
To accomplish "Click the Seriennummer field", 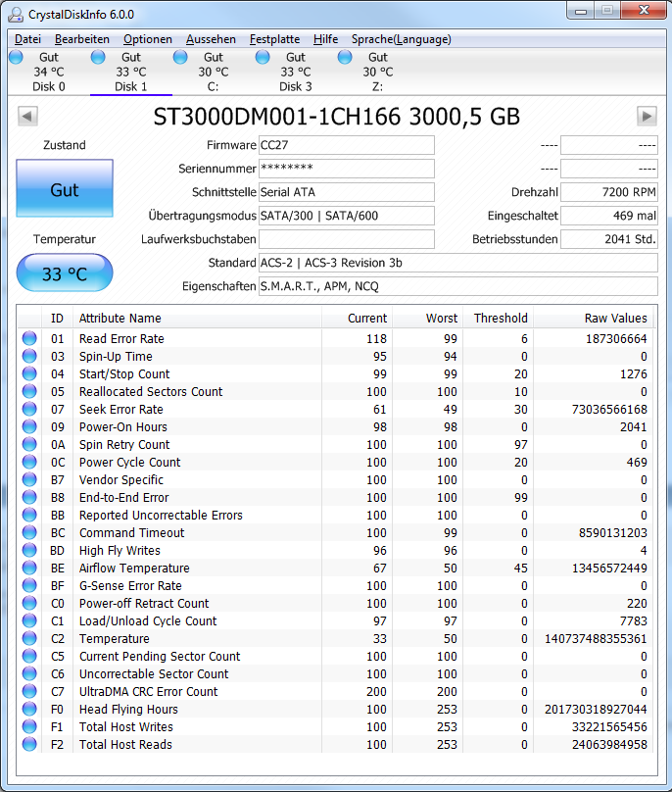I will coord(347,169).
